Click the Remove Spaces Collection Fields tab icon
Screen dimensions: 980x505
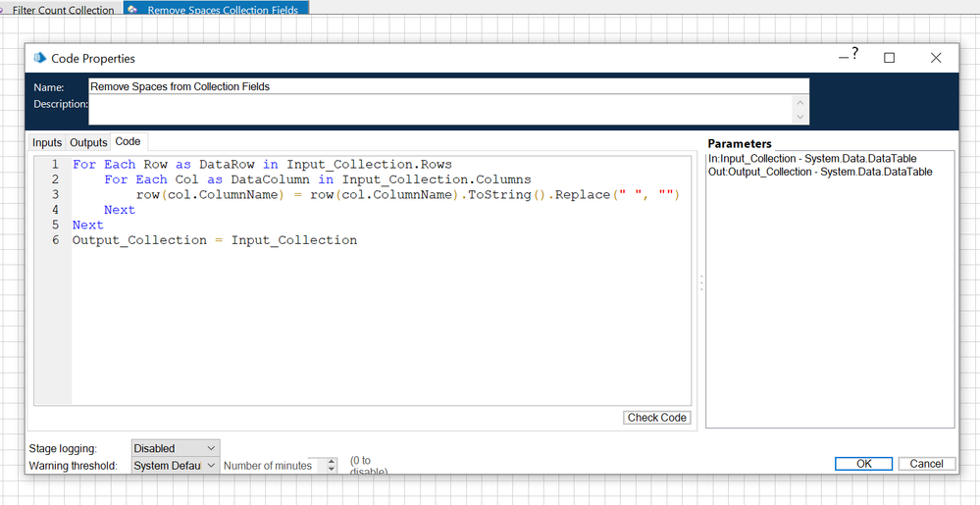[132, 10]
